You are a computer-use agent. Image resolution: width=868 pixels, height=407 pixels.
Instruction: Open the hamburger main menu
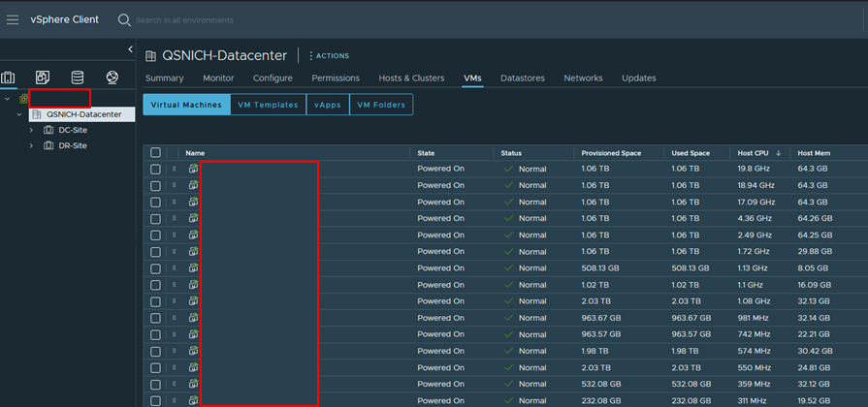[13, 19]
